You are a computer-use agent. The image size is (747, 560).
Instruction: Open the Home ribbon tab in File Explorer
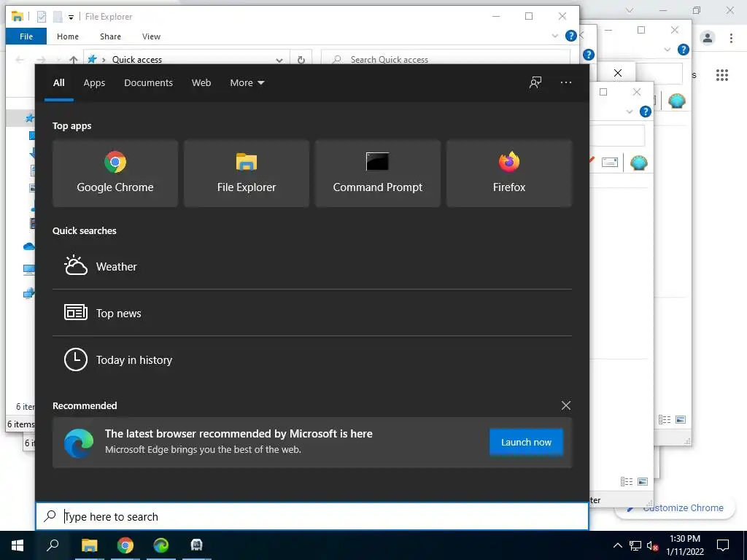pos(68,36)
